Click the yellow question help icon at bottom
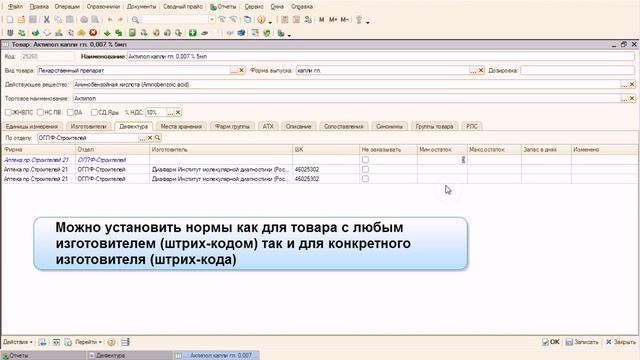 click(x=111, y=342)
